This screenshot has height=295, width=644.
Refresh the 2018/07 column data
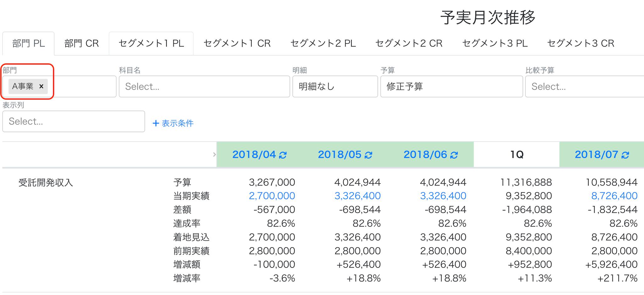point(625,155)
